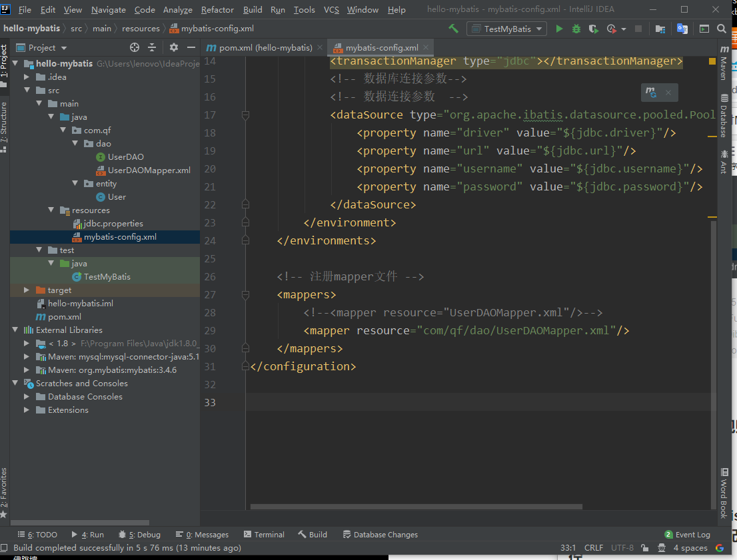Click Run with Coverage icon
This screenshot has height=560, width=737.
pos(593,28)
